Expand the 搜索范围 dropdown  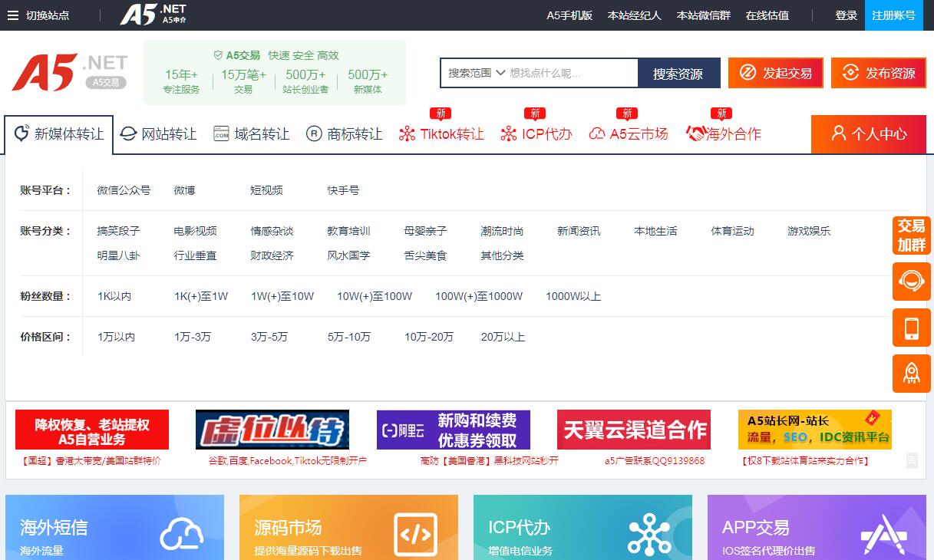pos(477,73)
